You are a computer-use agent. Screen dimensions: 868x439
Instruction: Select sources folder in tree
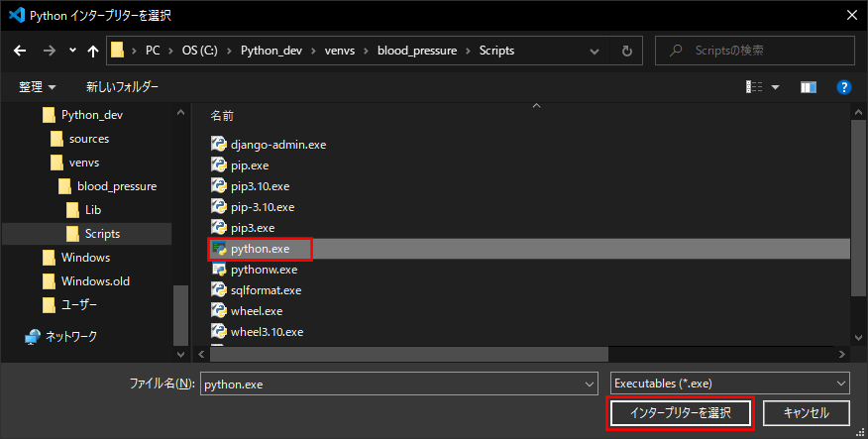(x=88, y=139)
